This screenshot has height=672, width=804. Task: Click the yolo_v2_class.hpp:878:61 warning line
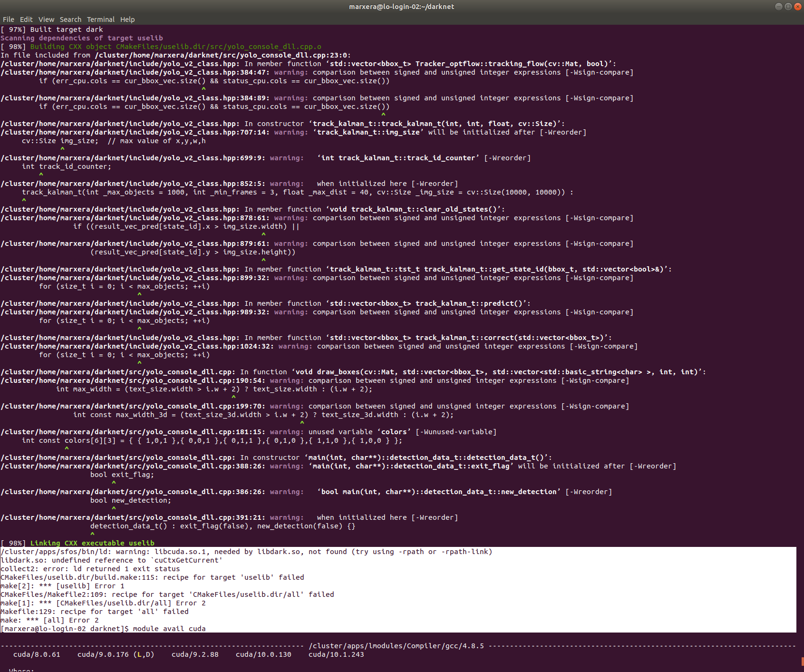tap(317, 218)
